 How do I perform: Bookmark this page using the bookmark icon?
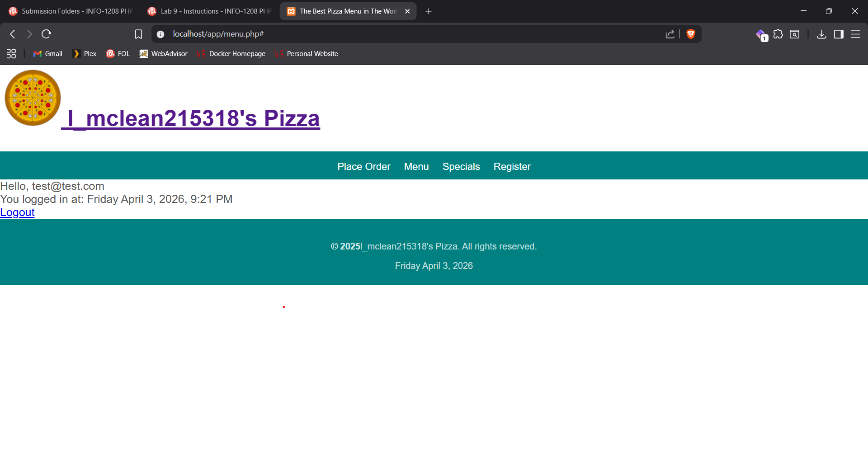coord(138,34)
